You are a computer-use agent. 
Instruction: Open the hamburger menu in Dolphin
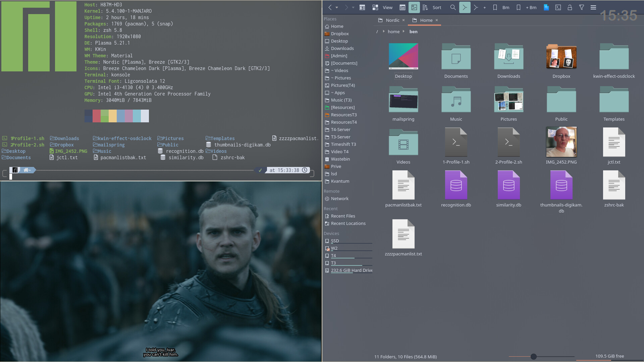[x=593, y=7]
